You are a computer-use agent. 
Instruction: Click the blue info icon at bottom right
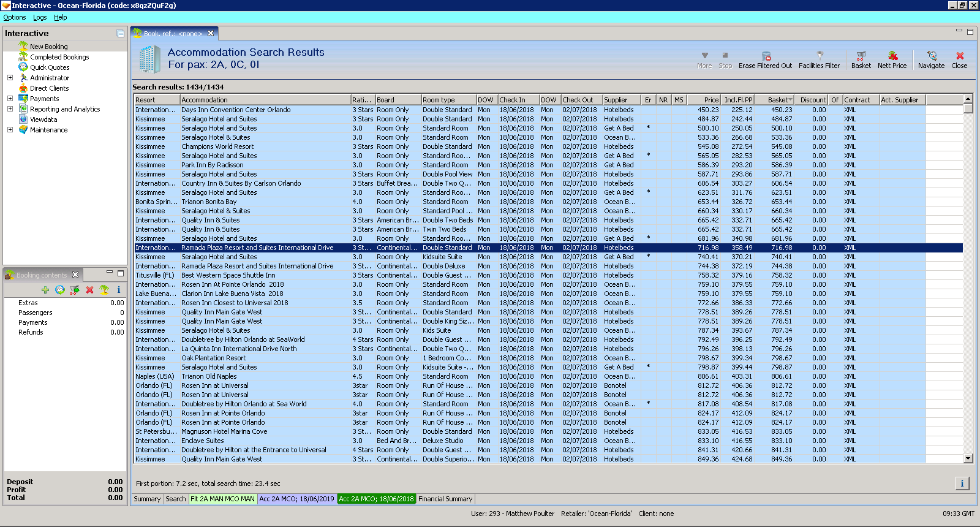coord(962,483)
